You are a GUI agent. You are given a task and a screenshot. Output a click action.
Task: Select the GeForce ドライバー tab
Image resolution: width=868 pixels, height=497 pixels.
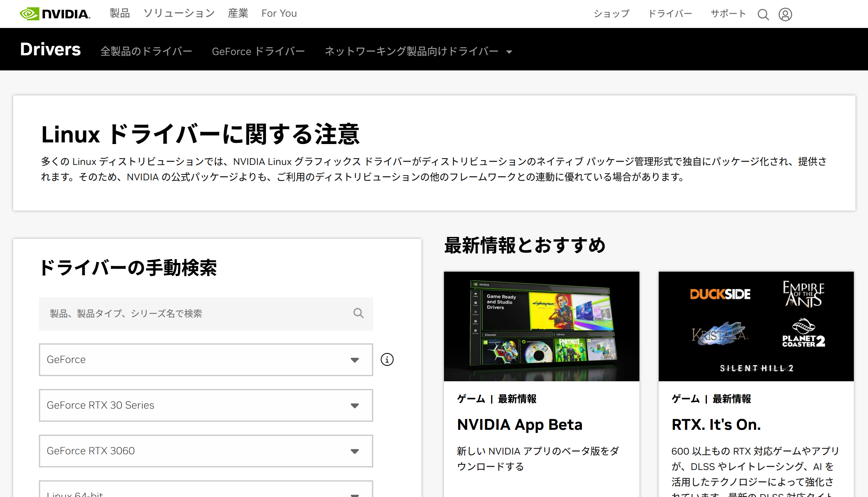coord(258,51)
